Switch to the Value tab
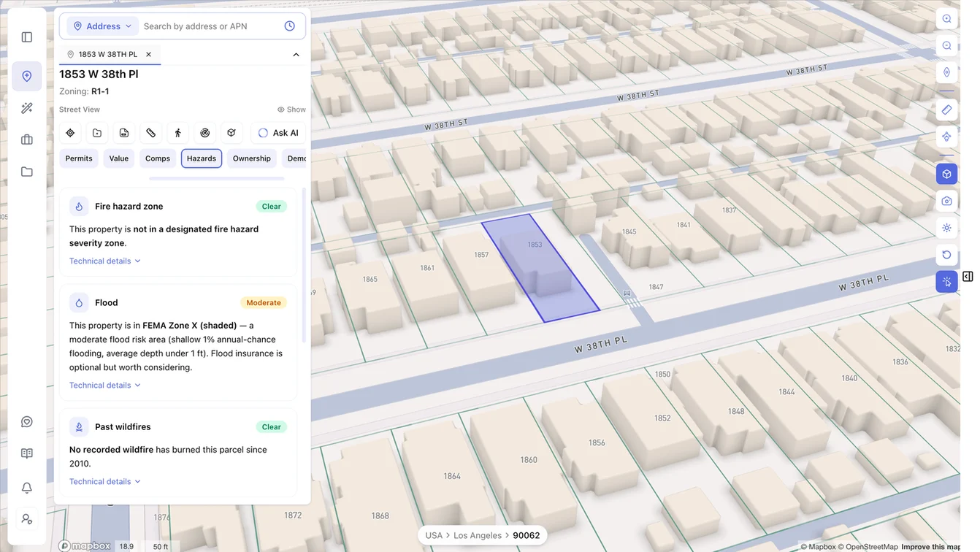This screenshot has height=552, width=980. click(x=119, y=158)
